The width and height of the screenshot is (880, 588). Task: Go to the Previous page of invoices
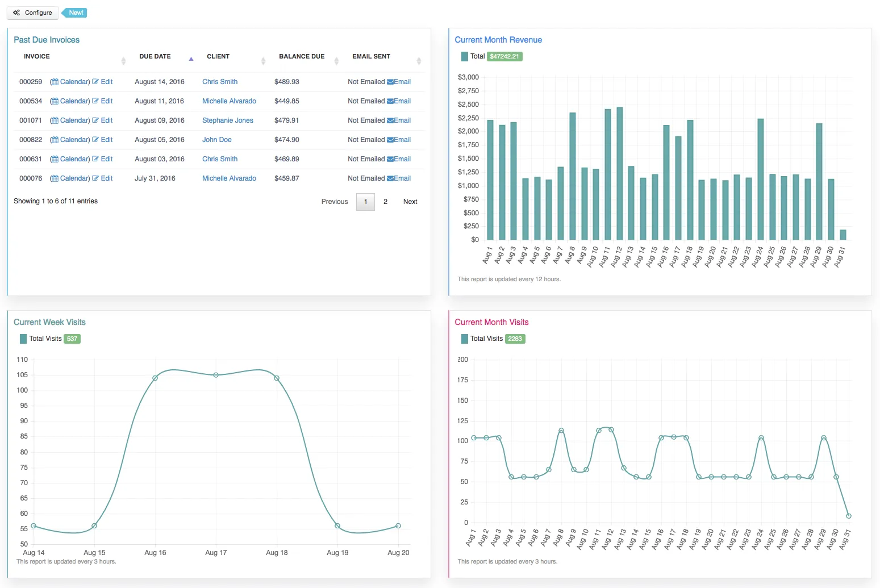[x=335, y=202]
